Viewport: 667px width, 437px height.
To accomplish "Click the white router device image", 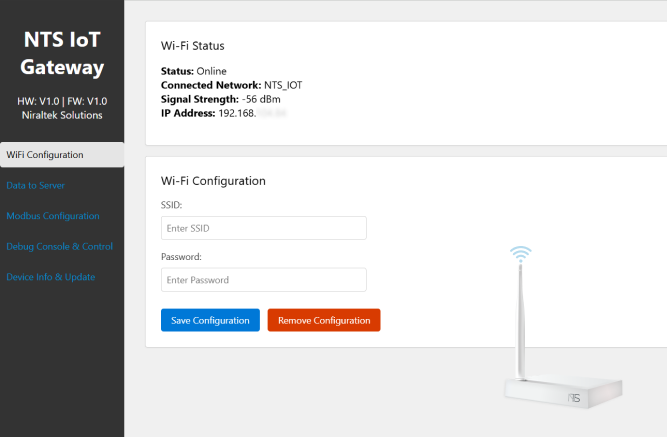I will [x=563, y=393].
